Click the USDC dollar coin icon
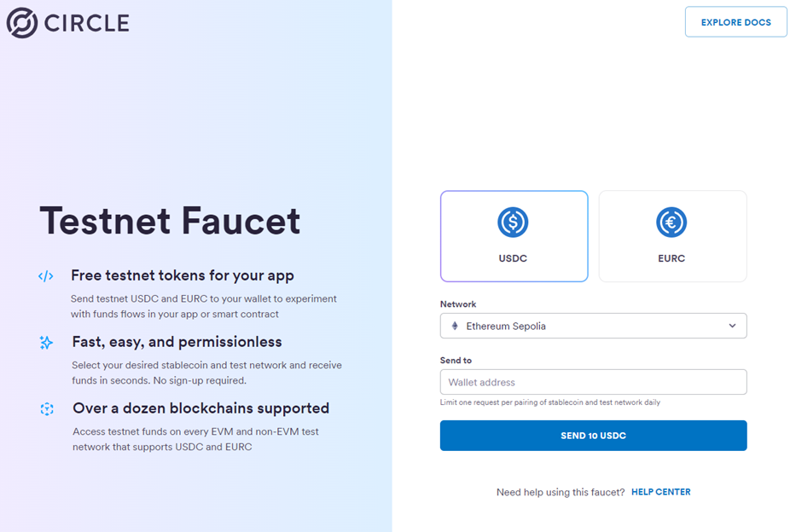 coord(513,223)
